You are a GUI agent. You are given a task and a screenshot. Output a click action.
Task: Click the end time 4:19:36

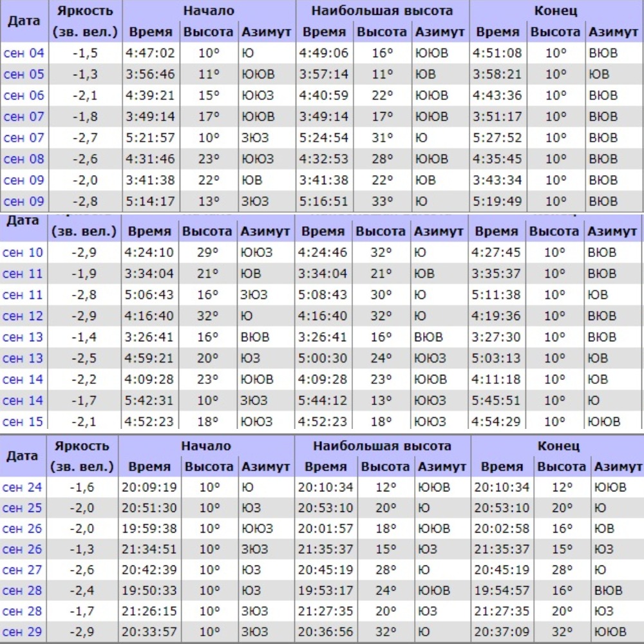(x=496, y=316)
